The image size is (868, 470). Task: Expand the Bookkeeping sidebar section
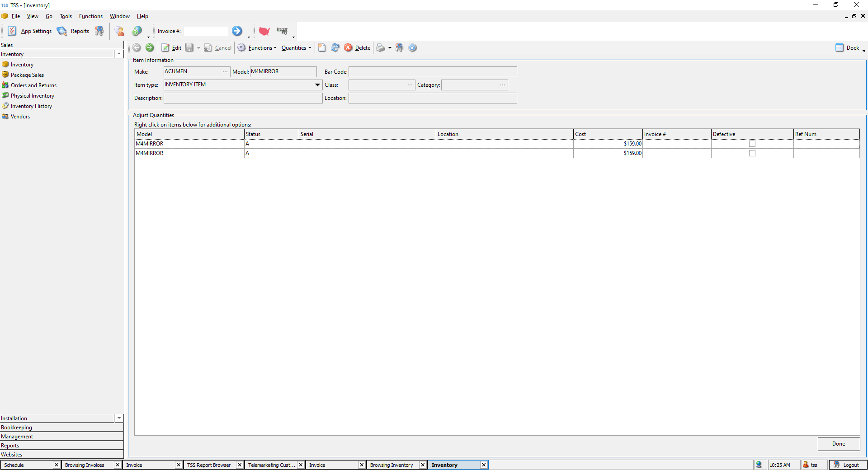61,428
